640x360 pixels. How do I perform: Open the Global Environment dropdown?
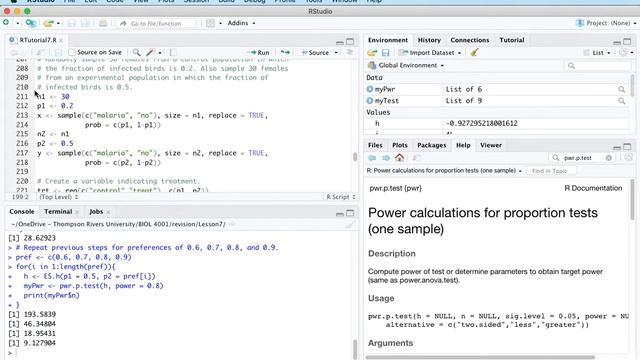406,65
